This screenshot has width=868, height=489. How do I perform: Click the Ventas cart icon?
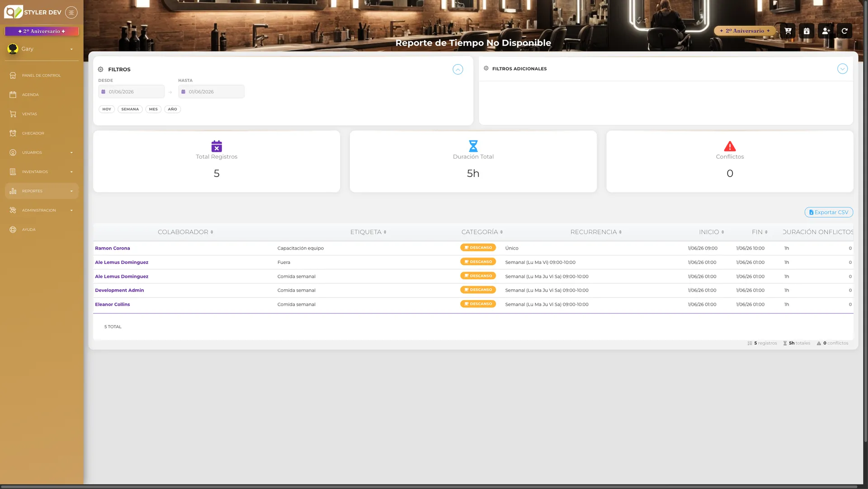pyautogui.click(x=13, y=114)
